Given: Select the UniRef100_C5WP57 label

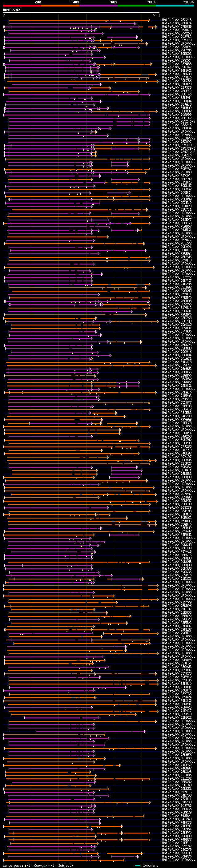Looking at the screenshot, I should [x=177, y=501].
